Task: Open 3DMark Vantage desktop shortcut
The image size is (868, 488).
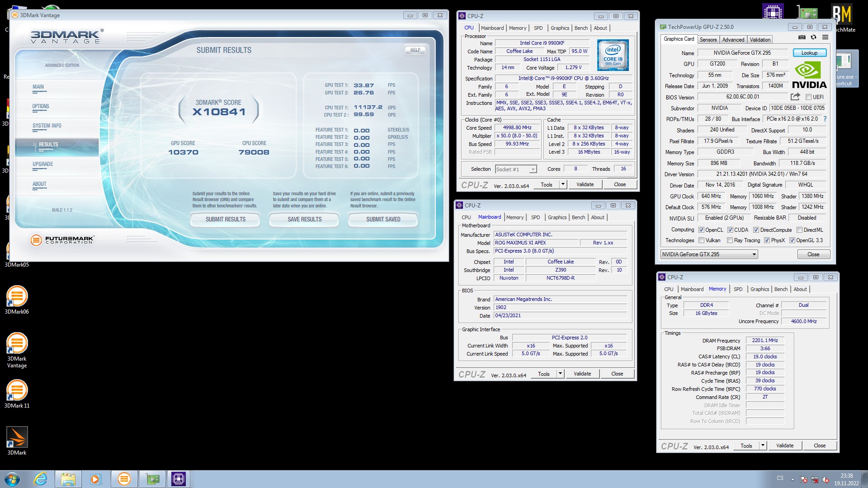Action: pyautogui.click(x=17, y=350)
